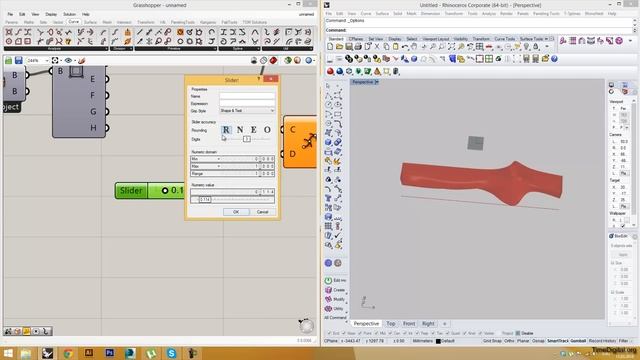
Task: Click the Grasshopper sketch pen icon
Action: pos(82,60)
